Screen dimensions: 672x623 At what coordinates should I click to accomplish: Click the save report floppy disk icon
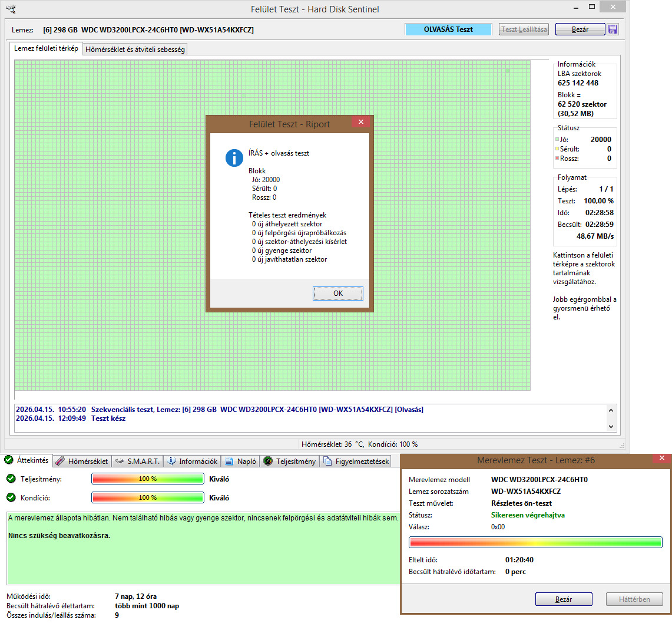[613, 29]
